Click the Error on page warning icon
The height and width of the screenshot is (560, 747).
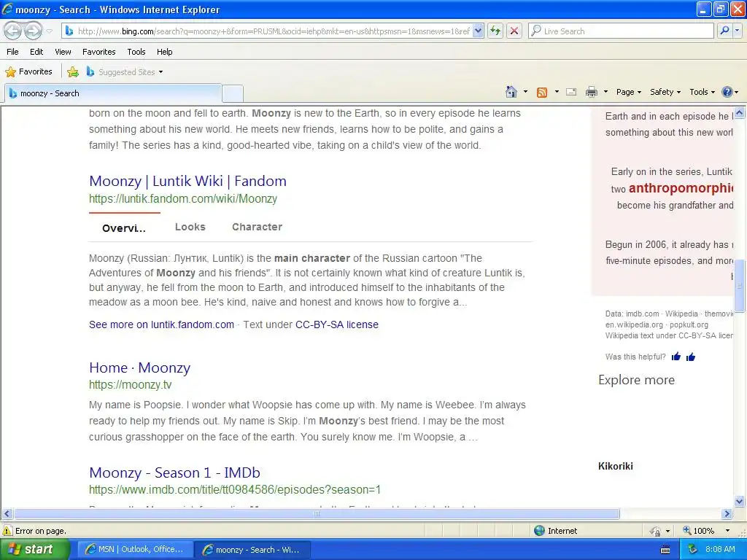tap(7, 531)
